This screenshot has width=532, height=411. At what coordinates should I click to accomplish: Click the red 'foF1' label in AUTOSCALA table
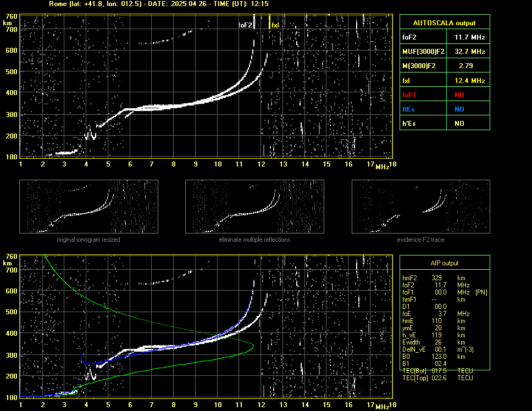point(409,95)
